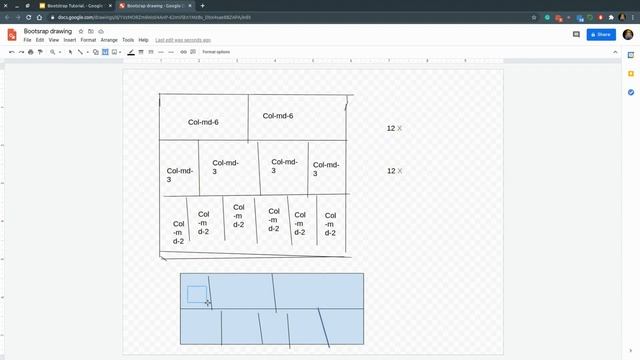
Task: Select the second 12 X text
Action: [x=395, y=171]
